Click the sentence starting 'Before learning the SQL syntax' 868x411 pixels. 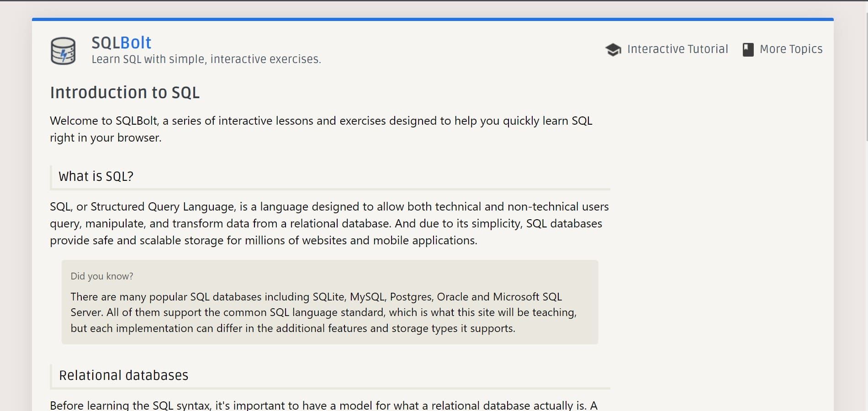[x=323, y=405]
